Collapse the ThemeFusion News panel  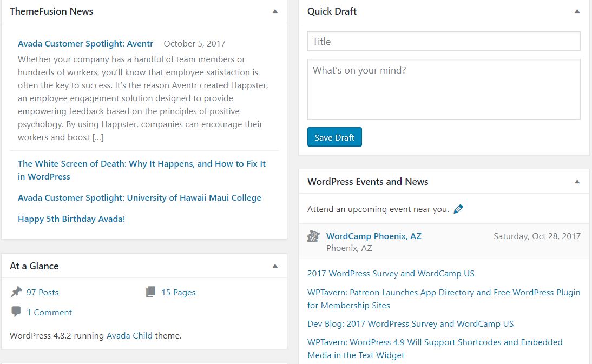click(275, 11)
